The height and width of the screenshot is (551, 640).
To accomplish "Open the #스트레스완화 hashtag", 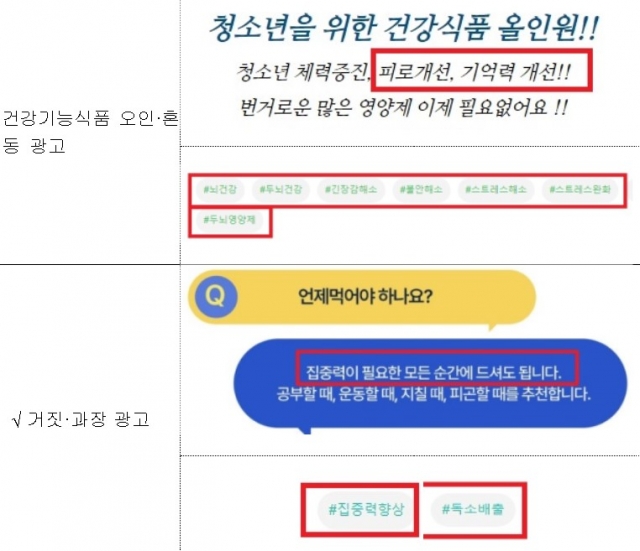I will pyautogui.click(x=580, y=190).
